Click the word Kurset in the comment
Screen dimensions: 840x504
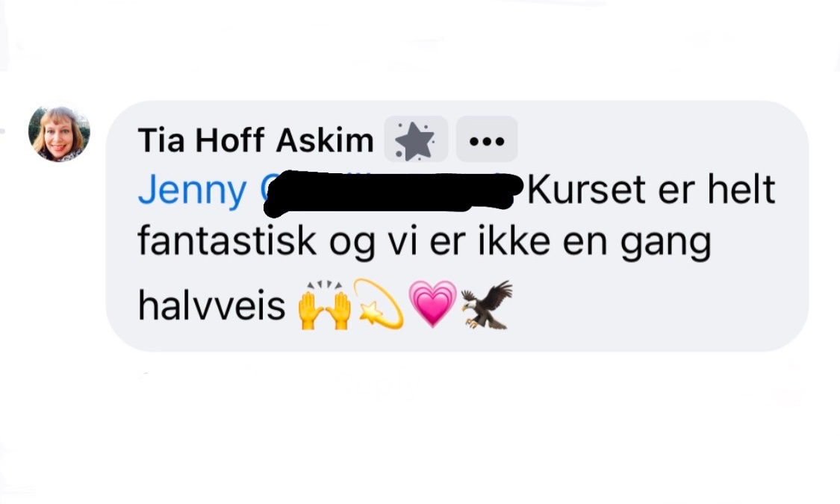coord(586,189)
